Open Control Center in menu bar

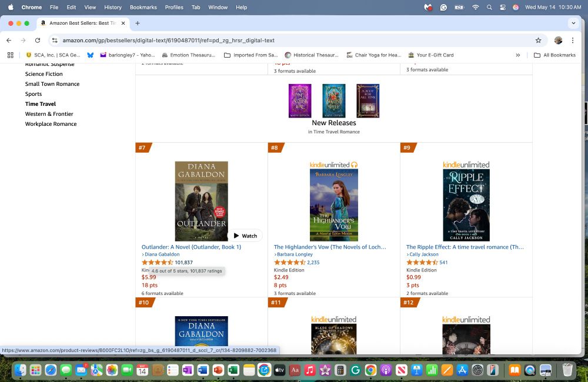pos(503,7)
